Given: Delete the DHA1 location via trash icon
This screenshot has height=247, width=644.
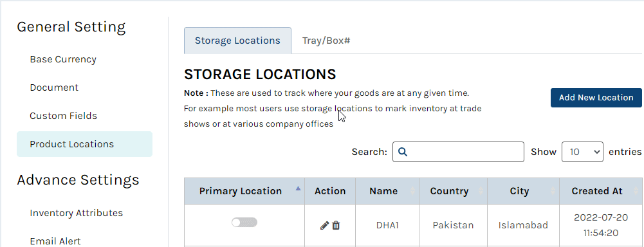Looking at the screenshot, I should [336, 225].
